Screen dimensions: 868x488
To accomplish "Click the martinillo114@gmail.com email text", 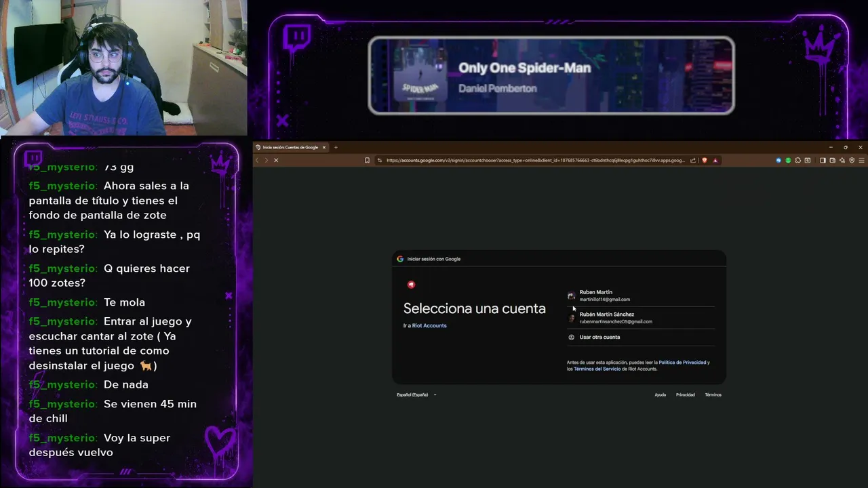I will tap(605, 300).
